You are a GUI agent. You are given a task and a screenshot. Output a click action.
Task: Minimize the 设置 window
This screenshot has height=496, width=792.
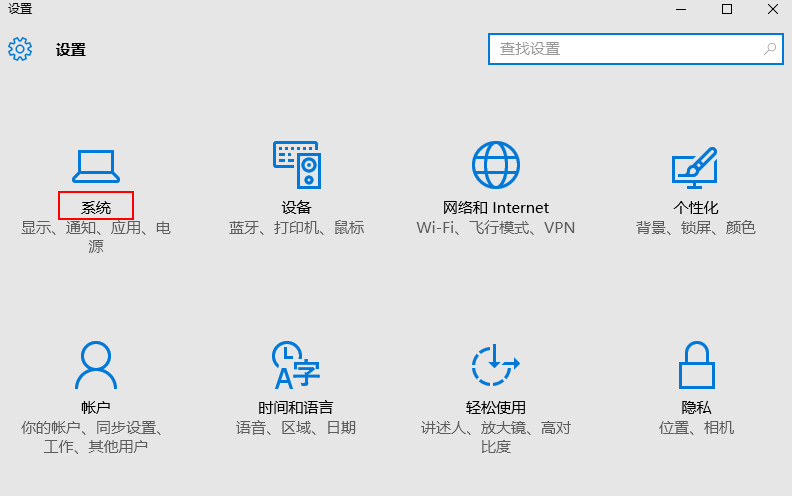[x=681, y=9]
